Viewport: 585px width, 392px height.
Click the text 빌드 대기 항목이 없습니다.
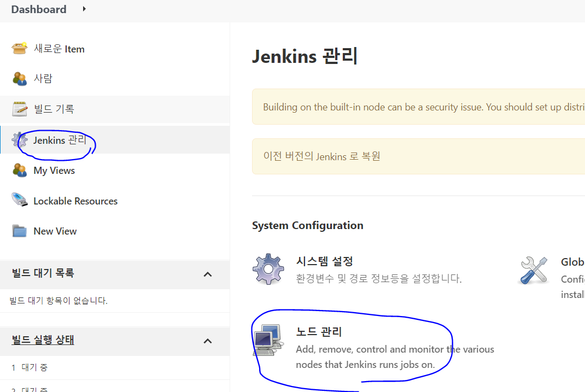point(58,301)
